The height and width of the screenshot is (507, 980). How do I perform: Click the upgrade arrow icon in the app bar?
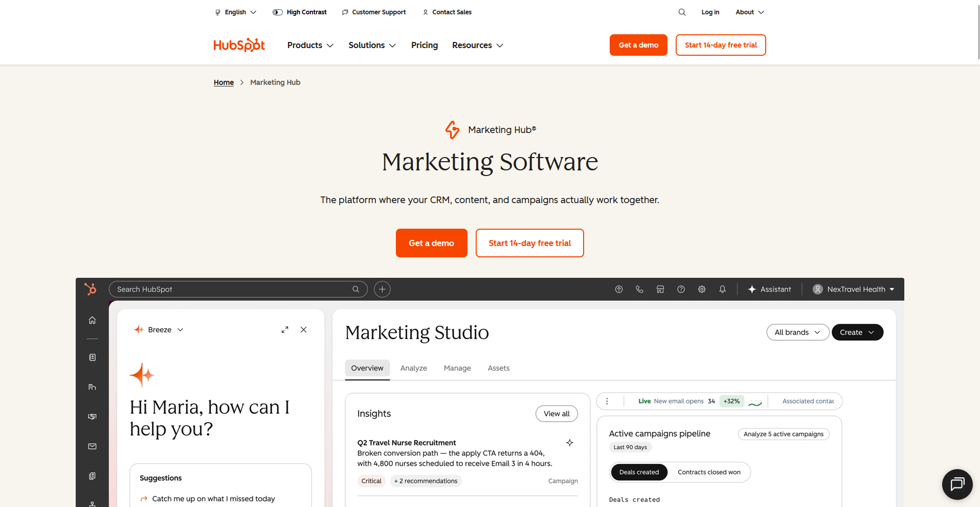[x=619, y=289]
